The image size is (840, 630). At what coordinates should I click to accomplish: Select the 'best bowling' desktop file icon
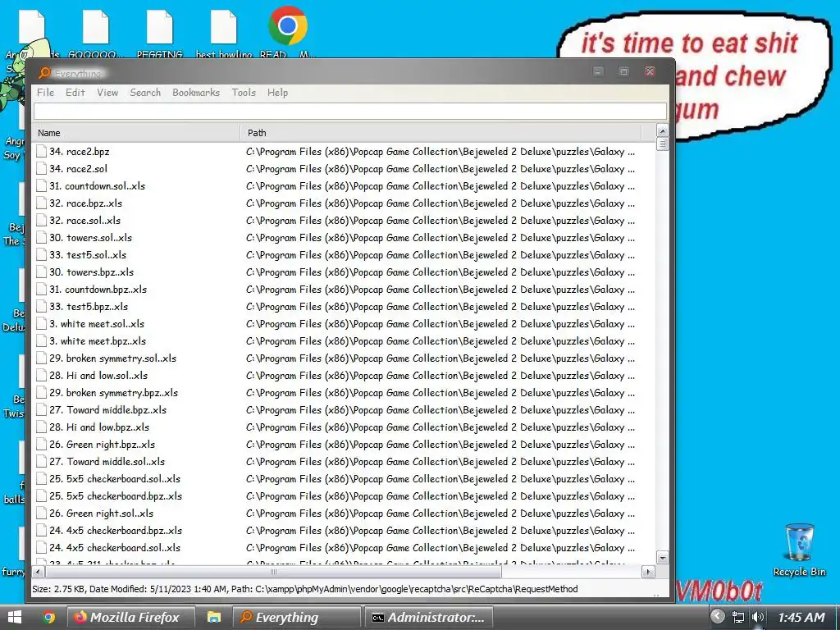pyautogui.click(x=224, y=34)
